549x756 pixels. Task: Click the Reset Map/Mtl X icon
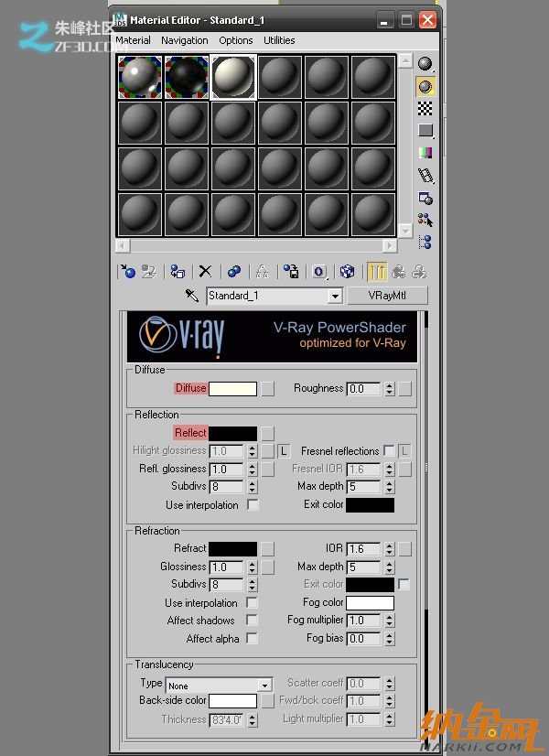click(205, 272)
